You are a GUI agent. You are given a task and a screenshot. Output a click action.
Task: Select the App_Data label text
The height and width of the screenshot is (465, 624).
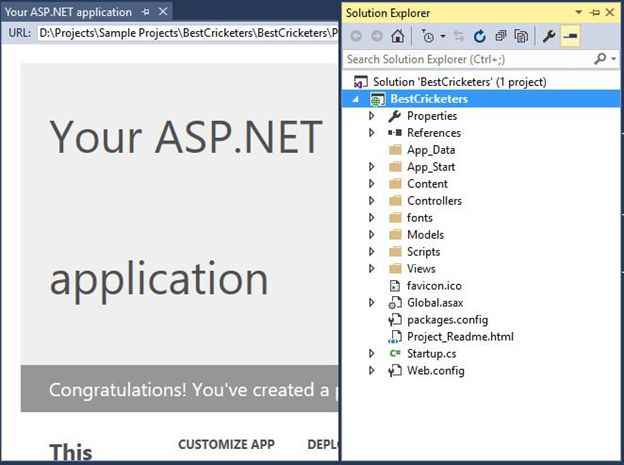(431, 150)
